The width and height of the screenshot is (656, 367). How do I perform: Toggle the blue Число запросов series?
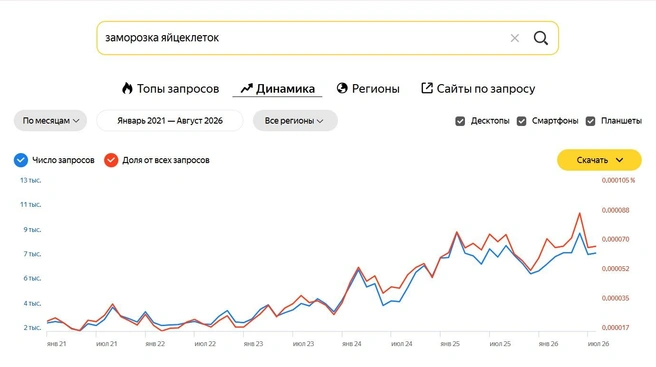tap(21, 160)
